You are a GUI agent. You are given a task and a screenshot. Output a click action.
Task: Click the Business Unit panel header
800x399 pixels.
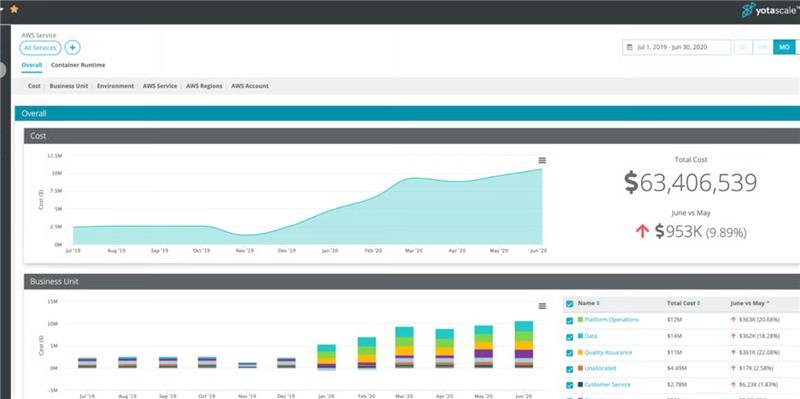click(x=412, y=281)
